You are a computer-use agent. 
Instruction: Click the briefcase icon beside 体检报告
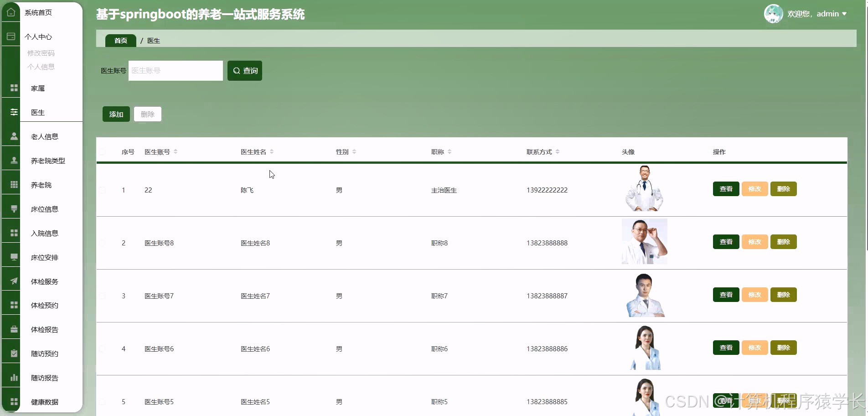pos(14,329)
